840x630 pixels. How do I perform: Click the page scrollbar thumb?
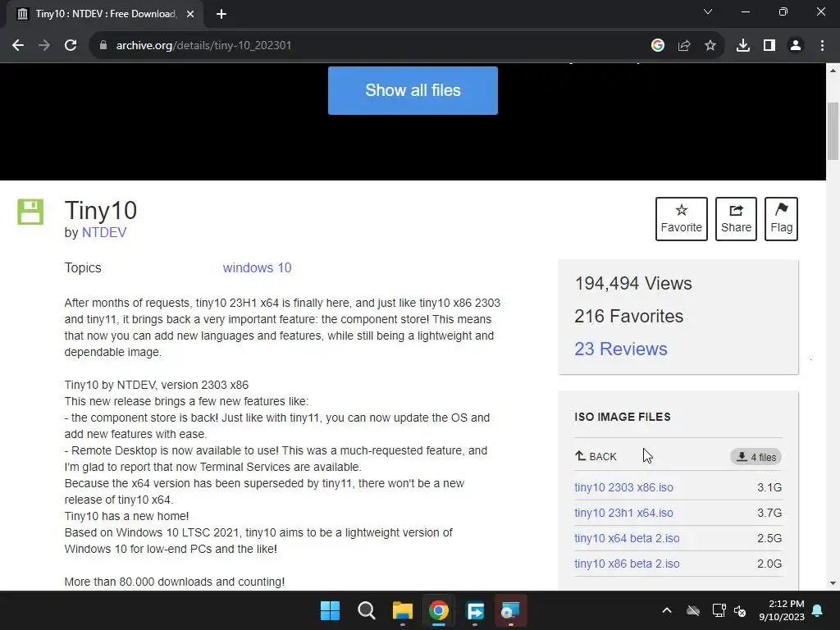(833, 130)
